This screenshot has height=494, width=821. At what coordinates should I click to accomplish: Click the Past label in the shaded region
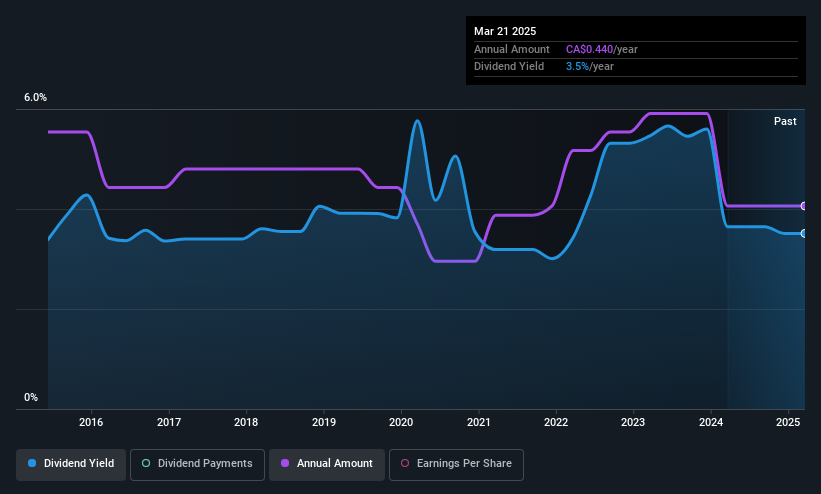coord(785,121)
